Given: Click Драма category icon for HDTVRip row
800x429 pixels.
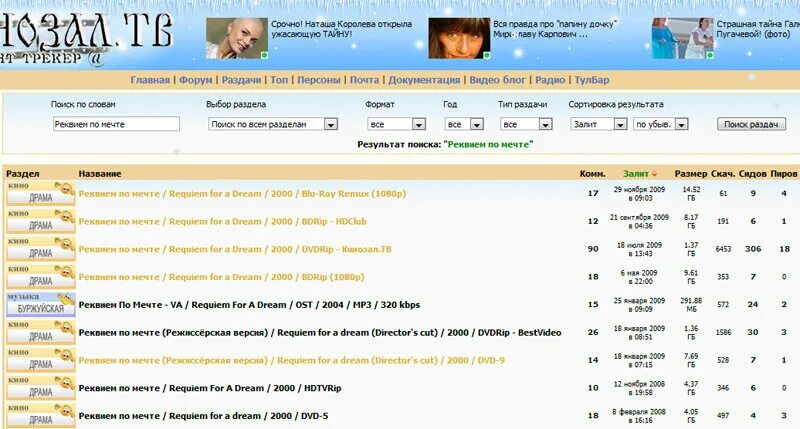Looking at the screenshot, I should [x=40, y=388].
